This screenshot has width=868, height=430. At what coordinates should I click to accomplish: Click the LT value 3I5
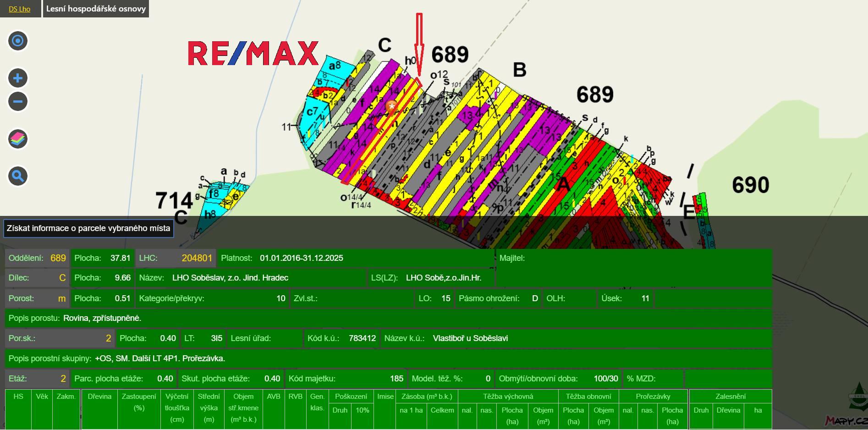(x=217, y=338)
